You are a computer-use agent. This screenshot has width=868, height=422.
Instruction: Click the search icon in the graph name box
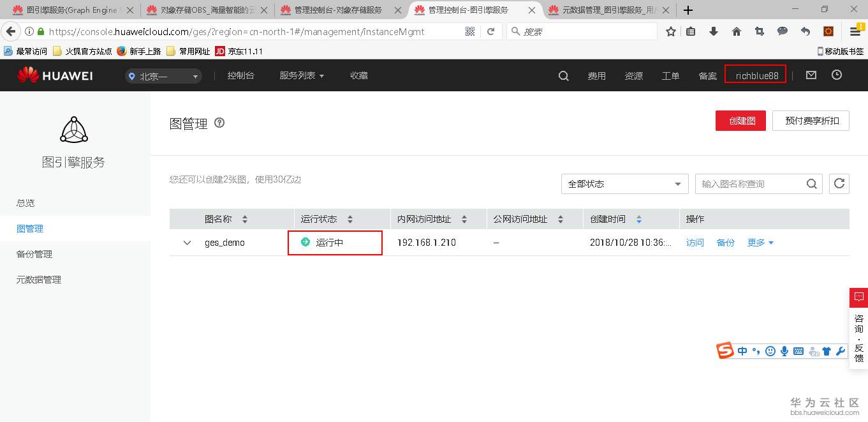click(811, 184)
